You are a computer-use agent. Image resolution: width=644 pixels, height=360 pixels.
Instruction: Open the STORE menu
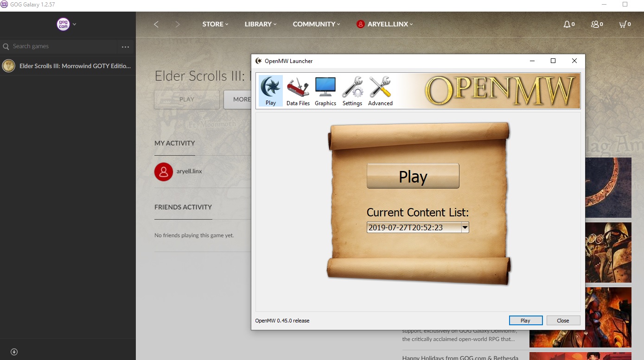pyautogui.click(x=216, y=24)
